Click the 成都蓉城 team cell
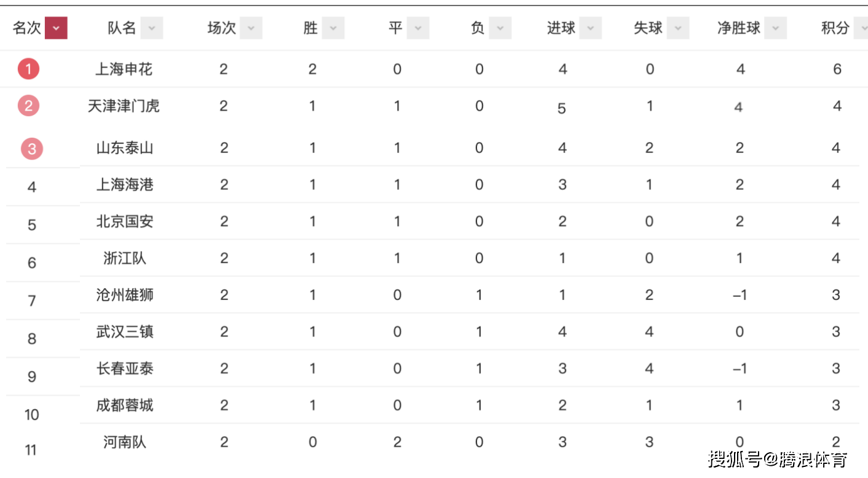The width and height of the screenshot is (868, 478). 124,406
